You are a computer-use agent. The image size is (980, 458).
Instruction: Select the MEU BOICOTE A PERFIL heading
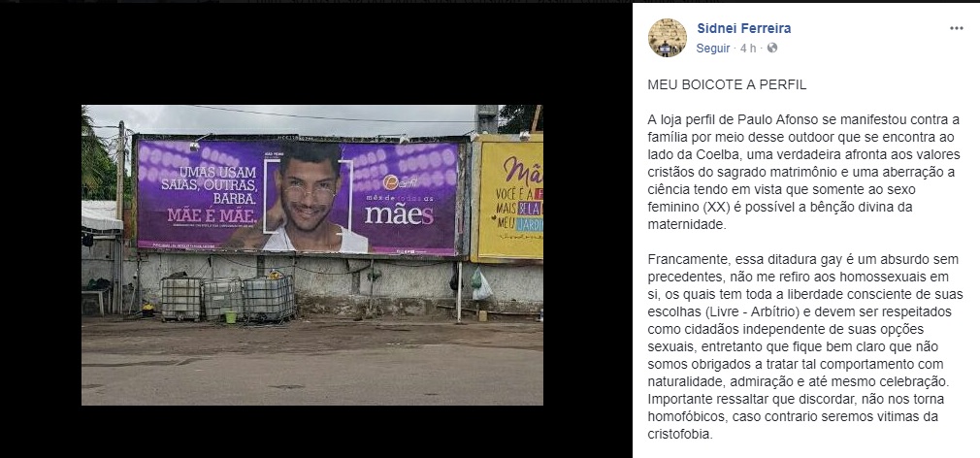point(727,85)
